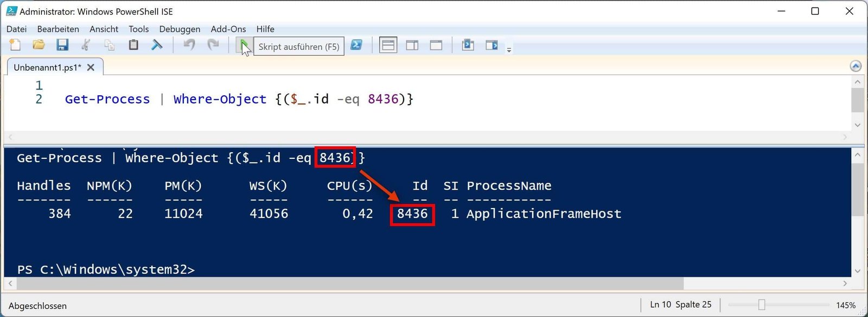Save the script with the floppy disk icon
Image resolution: width=868 pixels, height=317 pixels.
(62, 46)
